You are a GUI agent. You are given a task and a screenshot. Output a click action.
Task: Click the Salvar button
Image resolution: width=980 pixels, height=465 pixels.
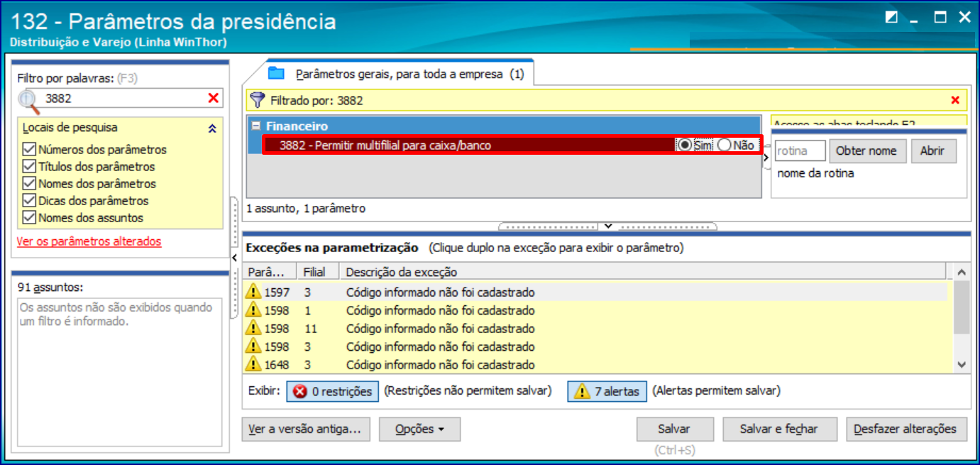pos(674,430)
